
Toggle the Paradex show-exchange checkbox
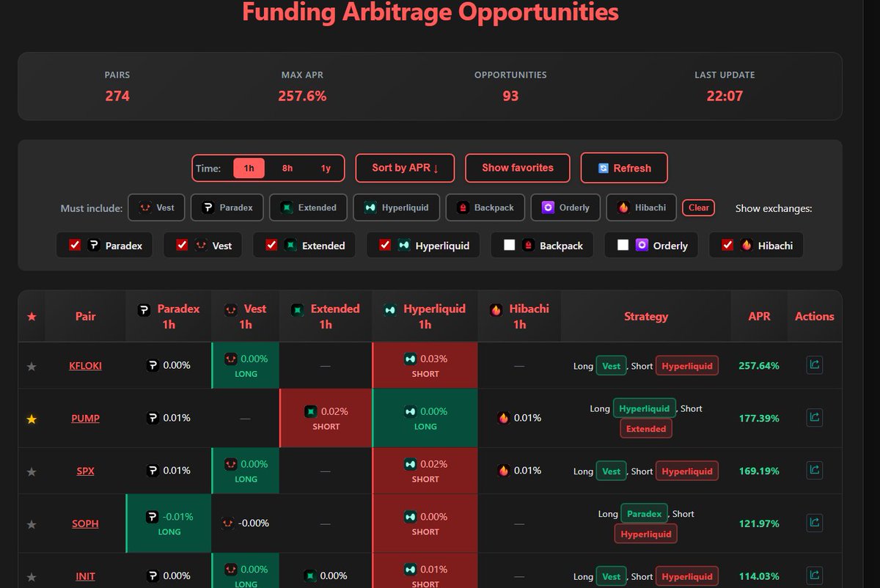[x=75, y=246]
